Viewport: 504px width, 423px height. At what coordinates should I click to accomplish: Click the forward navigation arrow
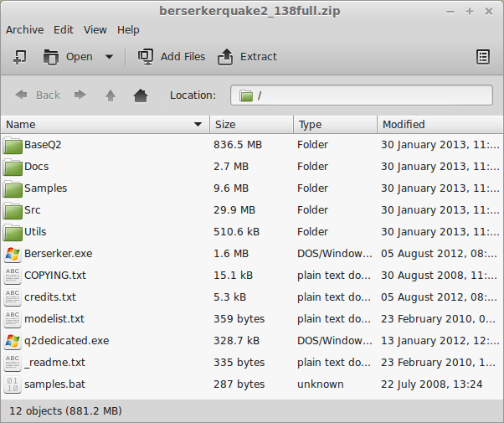pyautogui.click(x=80, y=95)
